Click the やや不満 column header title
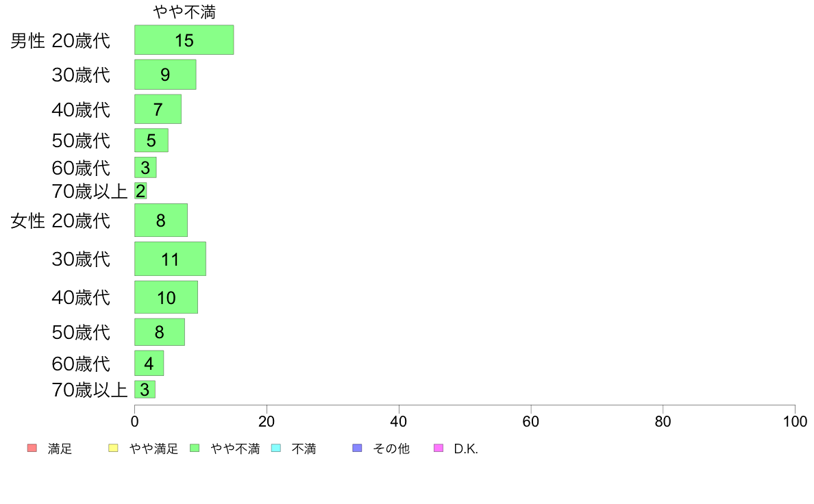This screenshot has height=504, width=814. point(184,12)
